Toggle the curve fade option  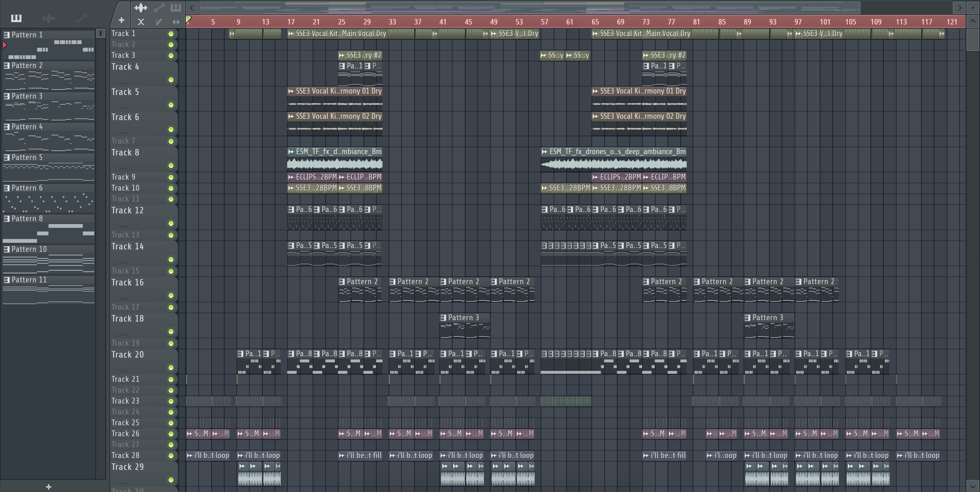tap(159, 22)
